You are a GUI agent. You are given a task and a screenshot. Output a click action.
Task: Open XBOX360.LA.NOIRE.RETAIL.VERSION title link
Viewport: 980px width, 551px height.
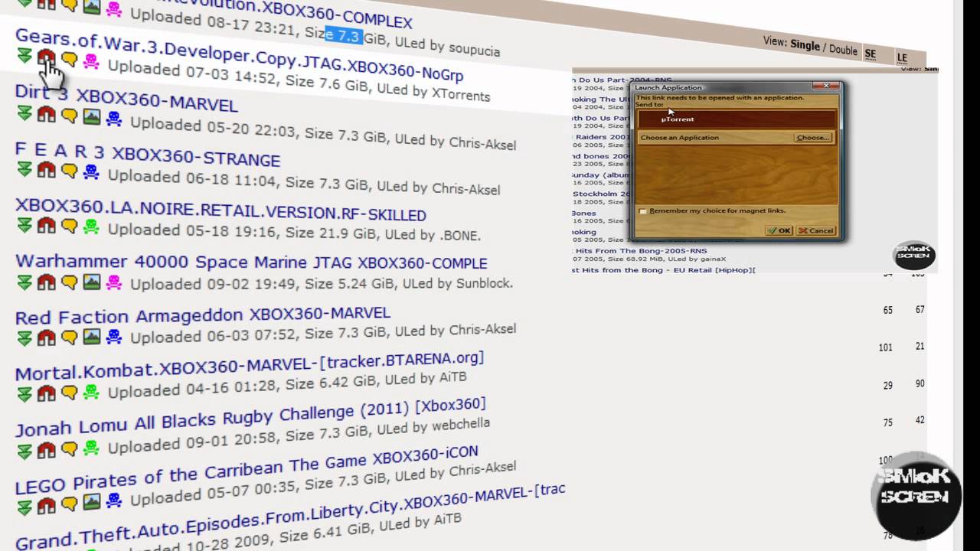220,209
